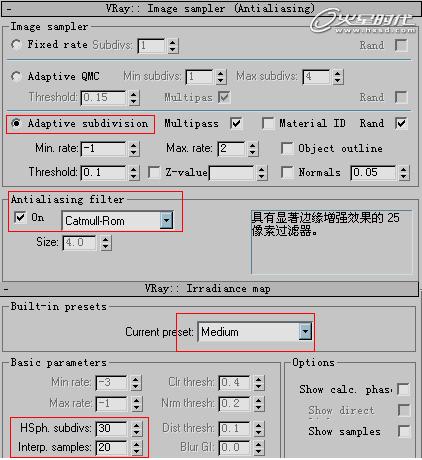Image resolution: width=422 pixels, height=460 pixels.
Task: Click the Min. rate value field
Action: click(x=103, y=149)
